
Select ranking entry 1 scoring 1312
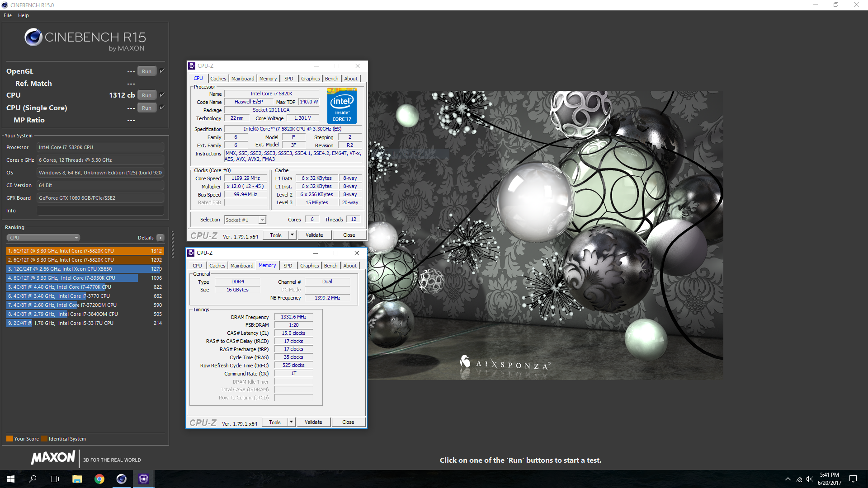[85, 251]
